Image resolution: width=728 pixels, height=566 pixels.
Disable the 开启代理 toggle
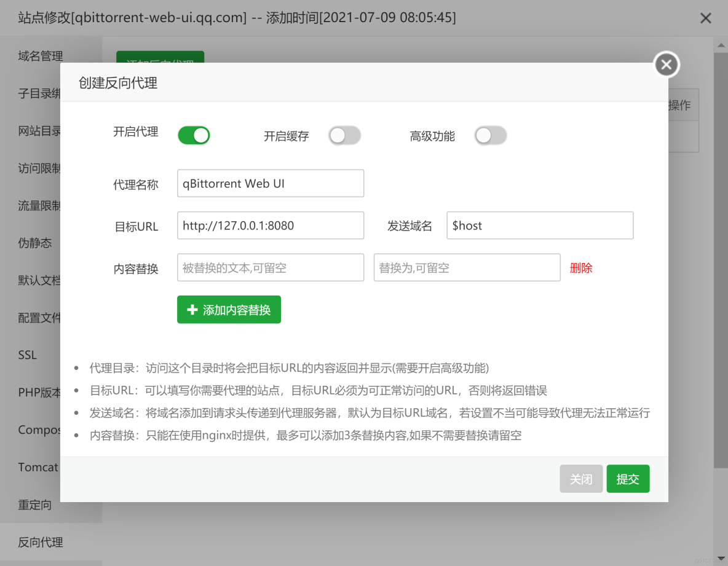pyautogui.click(x=194, y=135)
